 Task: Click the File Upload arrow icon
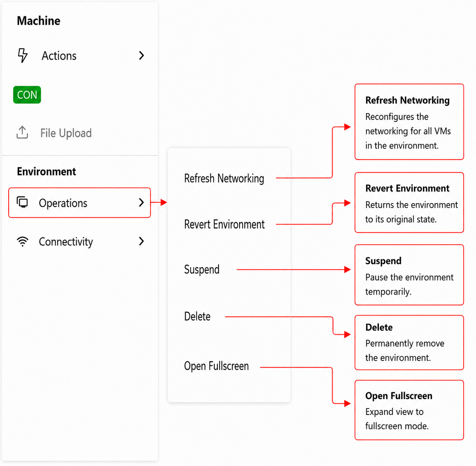[x=22, y=132]
